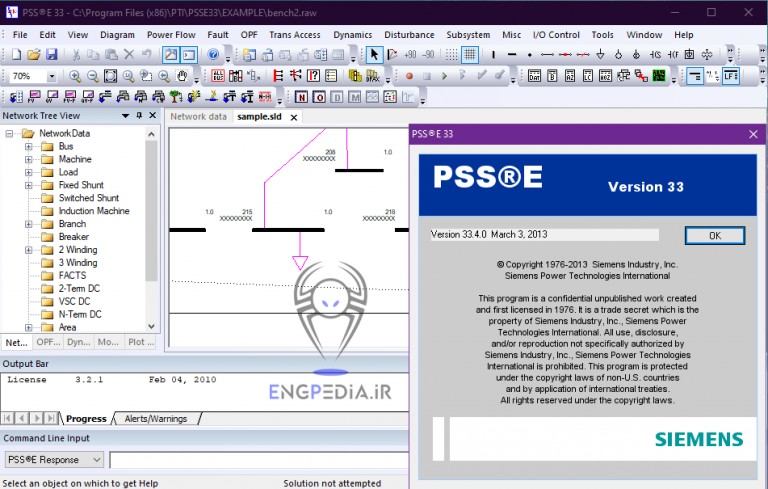Click the Open folder icon
The width and height of the screenshot is (768, 489).
(x=34, y=54)
